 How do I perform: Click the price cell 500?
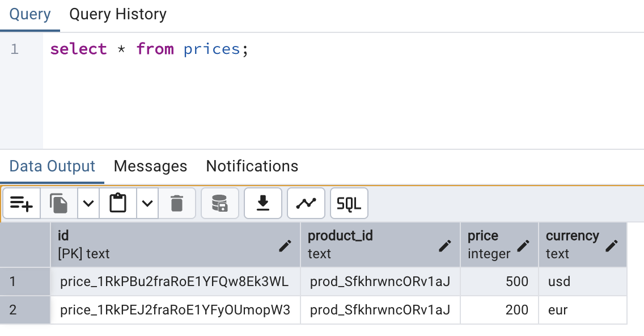click(x=499, y=282)
